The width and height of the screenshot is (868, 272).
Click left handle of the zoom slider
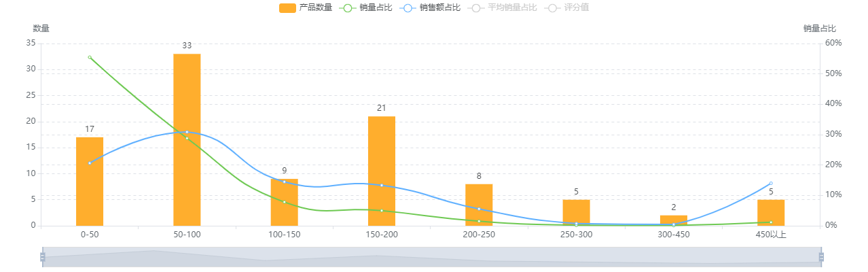[42, 257]
